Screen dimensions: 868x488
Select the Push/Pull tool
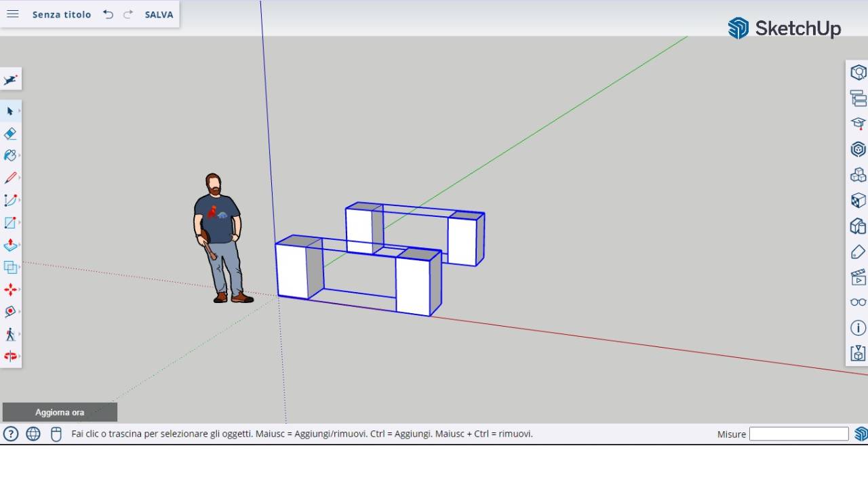point(10,244)
